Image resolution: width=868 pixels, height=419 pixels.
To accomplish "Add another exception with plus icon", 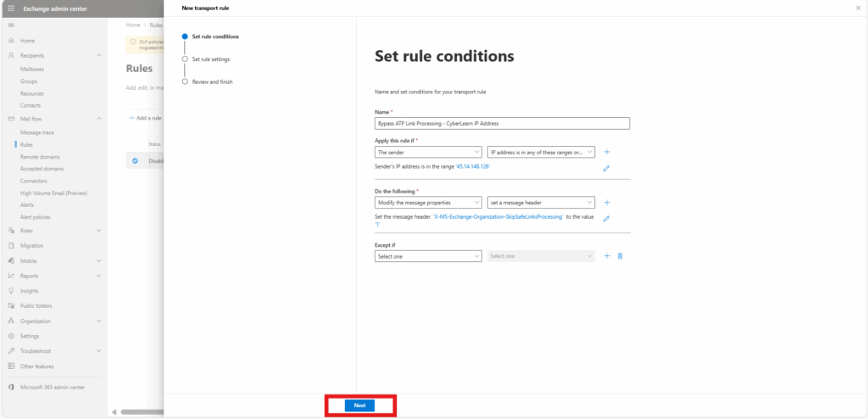I will (x=607, y=256).
